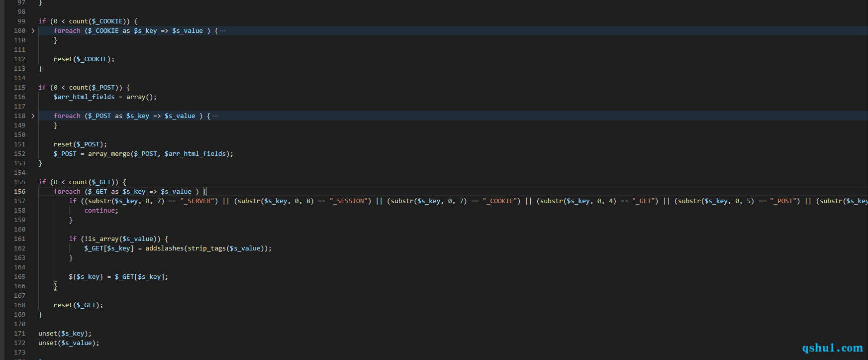This screenshot has height=360, width=868.
Task: Click the count($_COOKIE) call on line 99
Action: [97, 21]
